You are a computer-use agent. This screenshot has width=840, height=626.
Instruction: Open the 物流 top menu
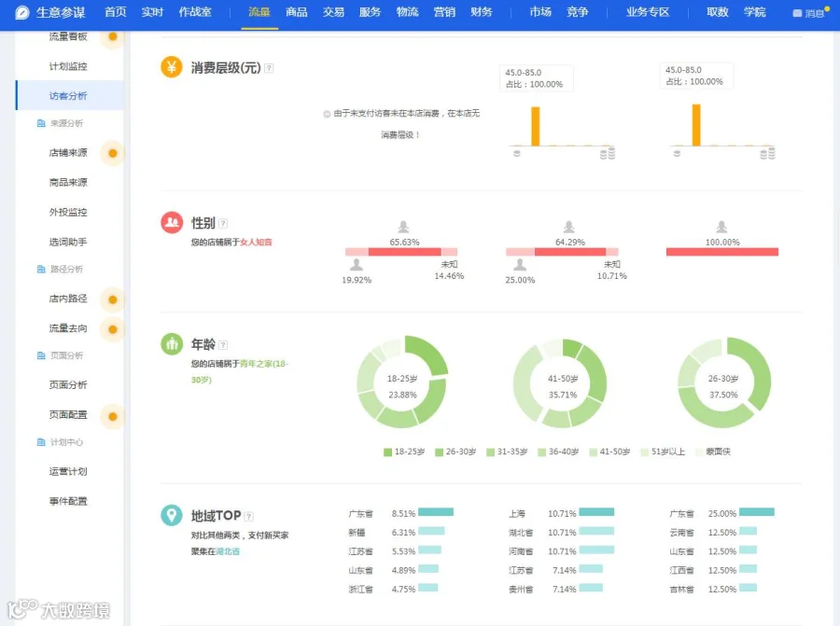[x=407, y=12]
